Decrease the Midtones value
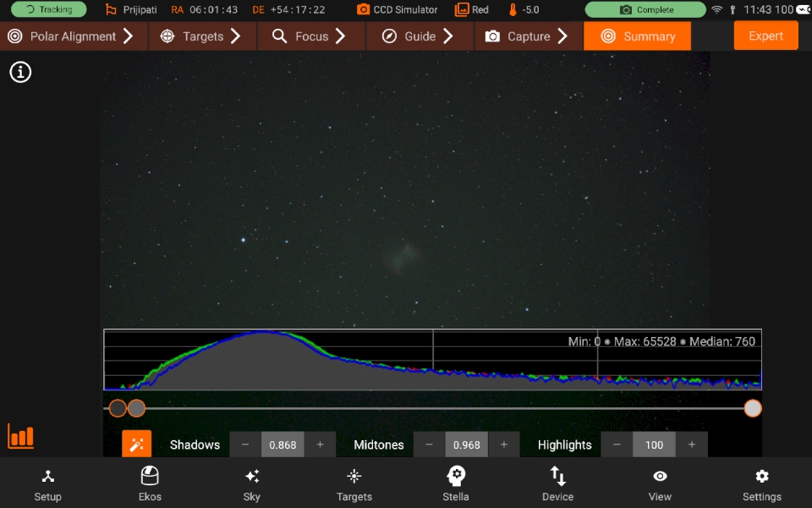The image size is (812, 508). tap(430, 444)
